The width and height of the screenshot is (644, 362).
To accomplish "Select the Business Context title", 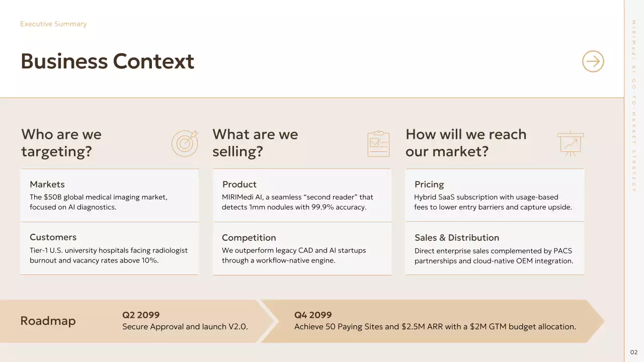I will pyautogui.click(x=107, y=61).
